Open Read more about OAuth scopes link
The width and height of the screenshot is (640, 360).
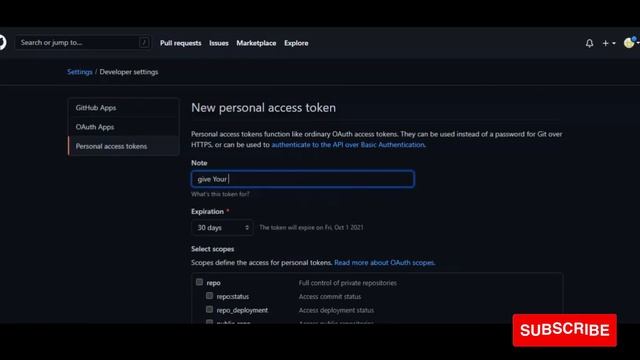[x=384, y=262]
